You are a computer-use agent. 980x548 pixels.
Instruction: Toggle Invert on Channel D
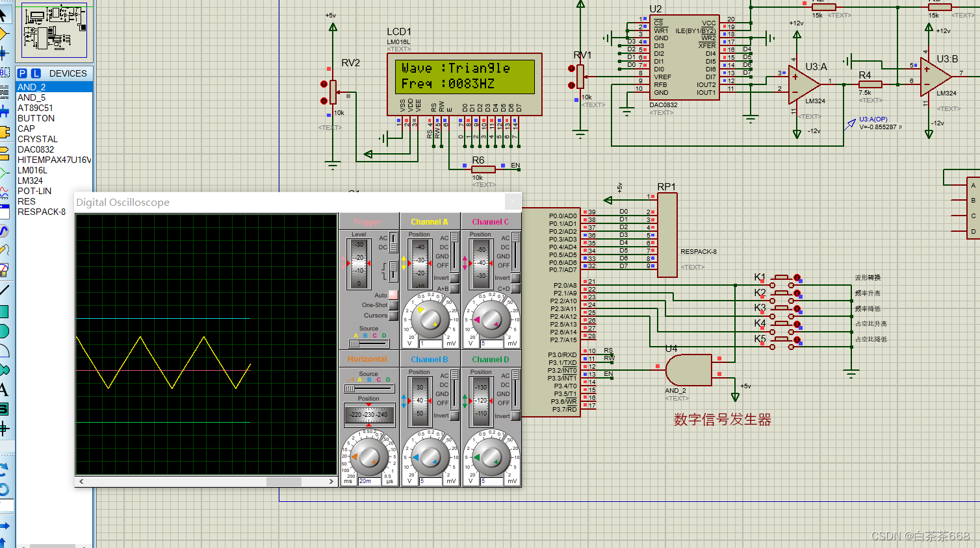(515, 416)
